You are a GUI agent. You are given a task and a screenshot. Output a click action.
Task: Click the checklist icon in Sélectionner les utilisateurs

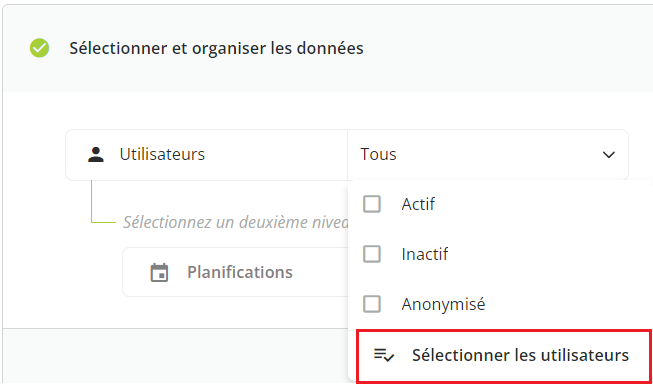pyautogui.click(x=384, y=355)
